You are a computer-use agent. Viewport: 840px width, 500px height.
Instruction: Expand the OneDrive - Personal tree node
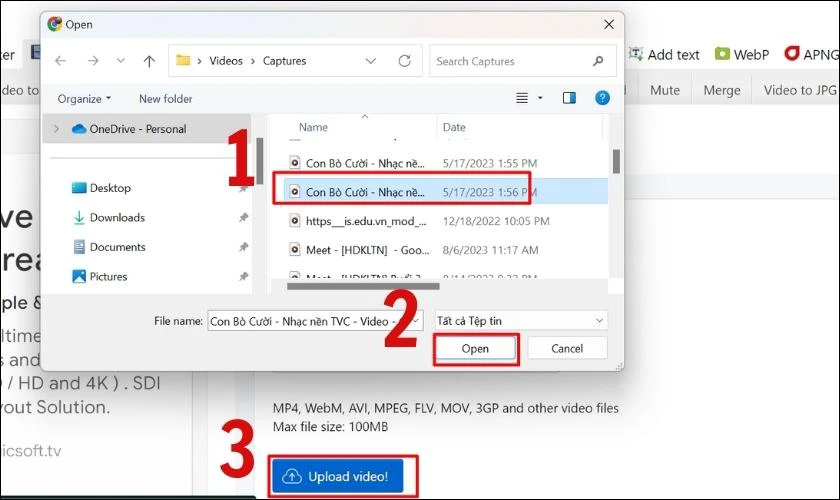coord(56,129)
